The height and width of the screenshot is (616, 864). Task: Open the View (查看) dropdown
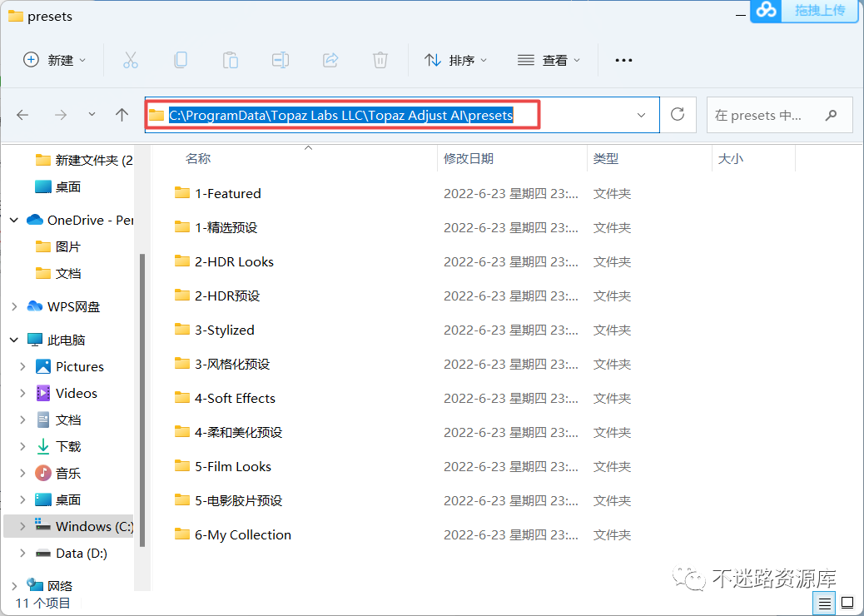coord(549,60)
